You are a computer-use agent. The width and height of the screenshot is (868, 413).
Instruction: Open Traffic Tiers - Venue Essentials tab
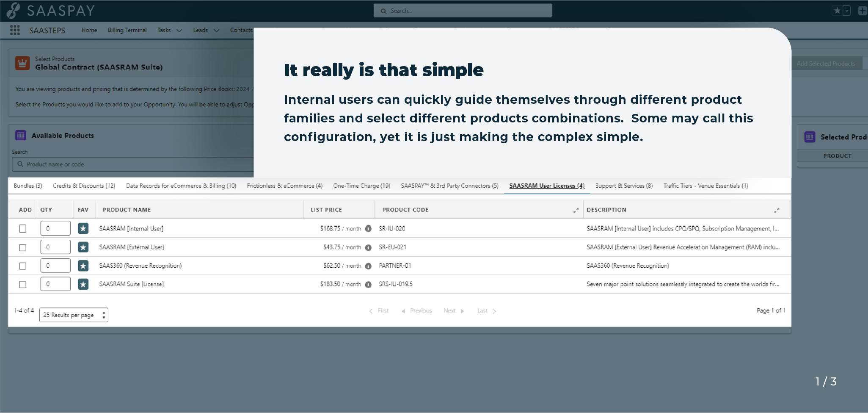705,186
